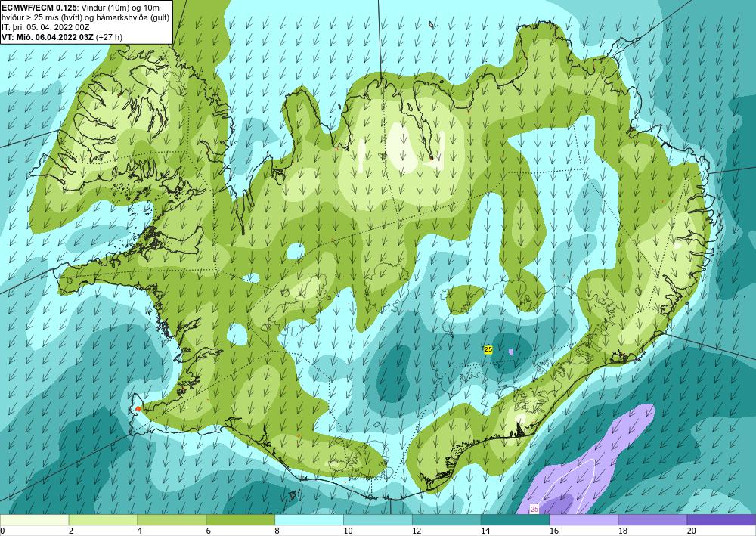Click the '14' legend scale label
756x536 pixels.
(485, 531)
